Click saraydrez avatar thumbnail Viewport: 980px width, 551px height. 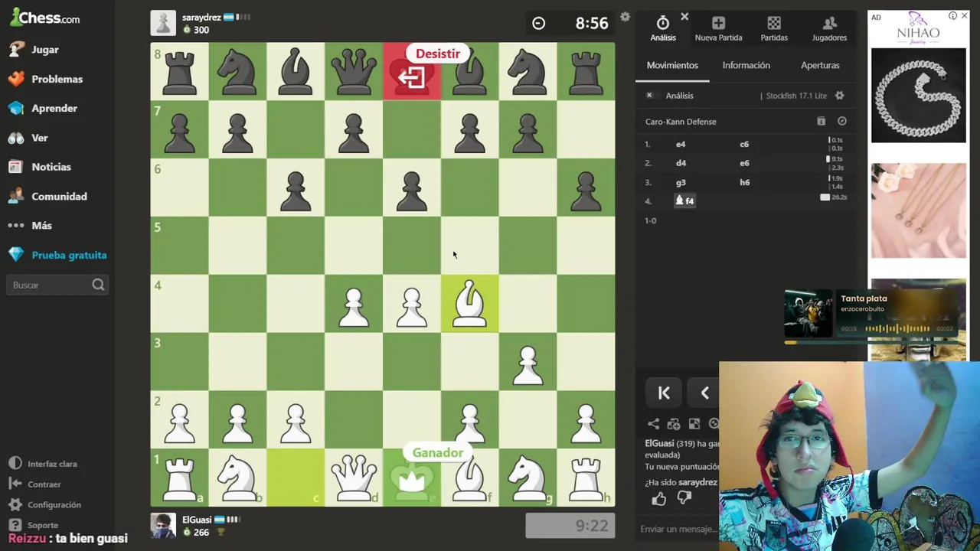pyautogui.click(x=163, y=23)
